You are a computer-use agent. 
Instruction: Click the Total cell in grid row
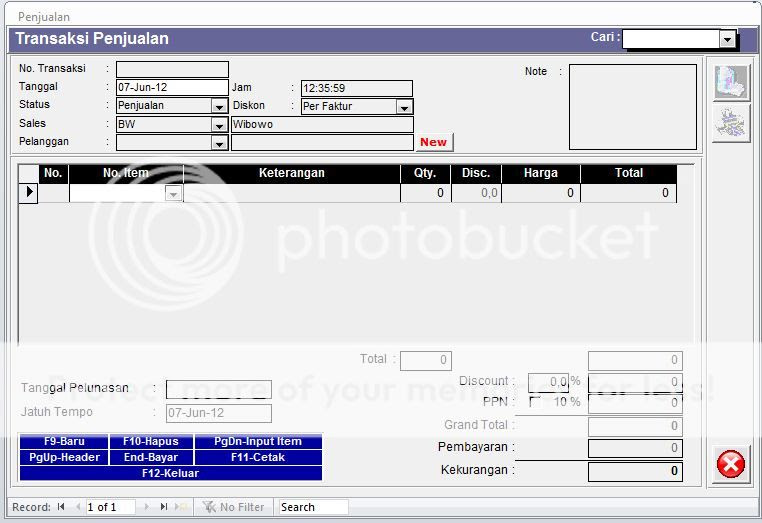click(628, 193)
